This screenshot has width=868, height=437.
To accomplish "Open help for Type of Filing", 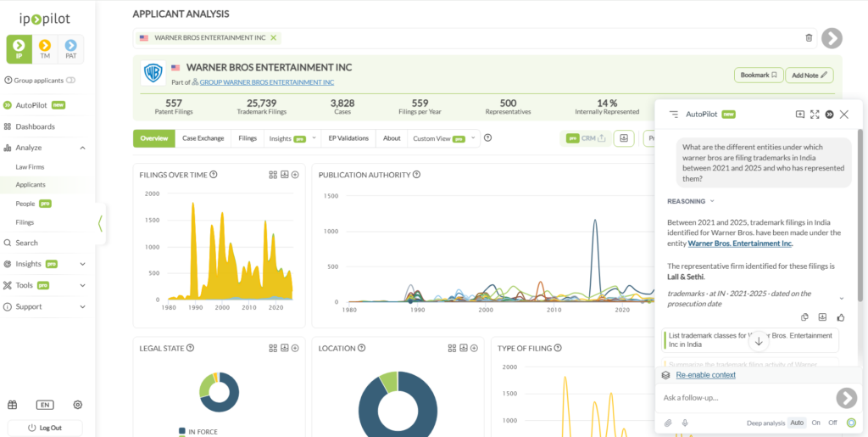I will click(558, 349).
